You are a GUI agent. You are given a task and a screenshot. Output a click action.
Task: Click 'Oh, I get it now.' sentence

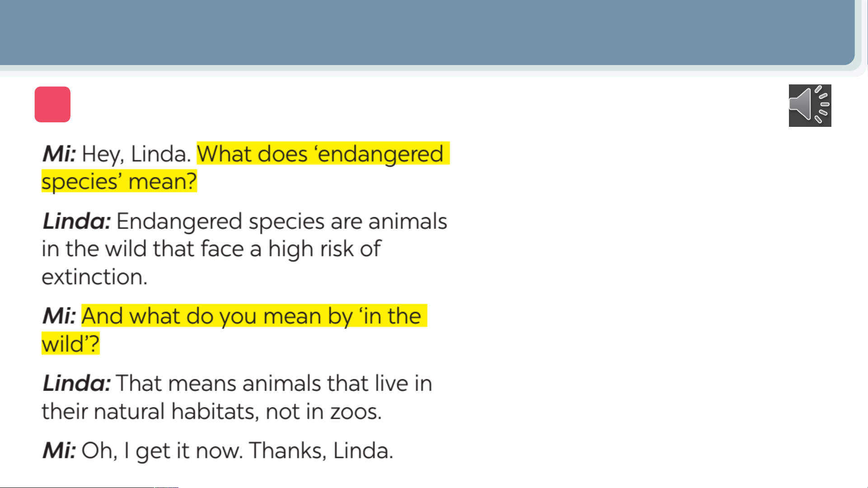163,451
